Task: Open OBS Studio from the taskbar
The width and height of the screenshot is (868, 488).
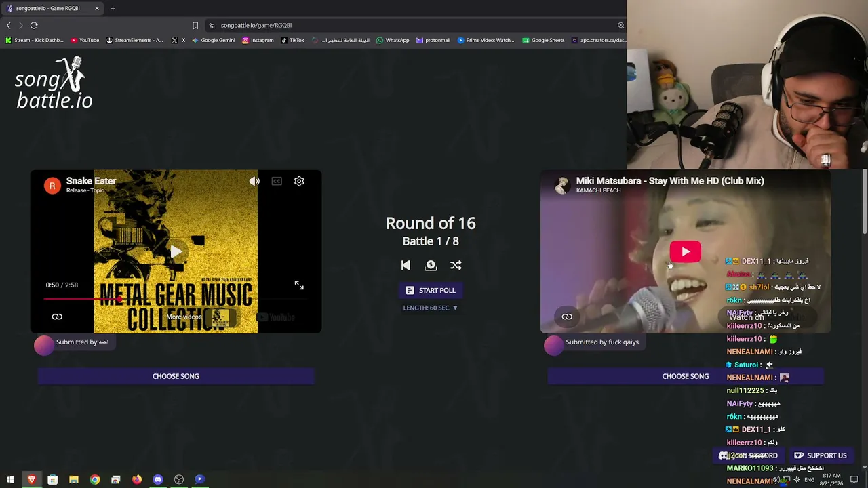Action: click(x=179, y=480)
